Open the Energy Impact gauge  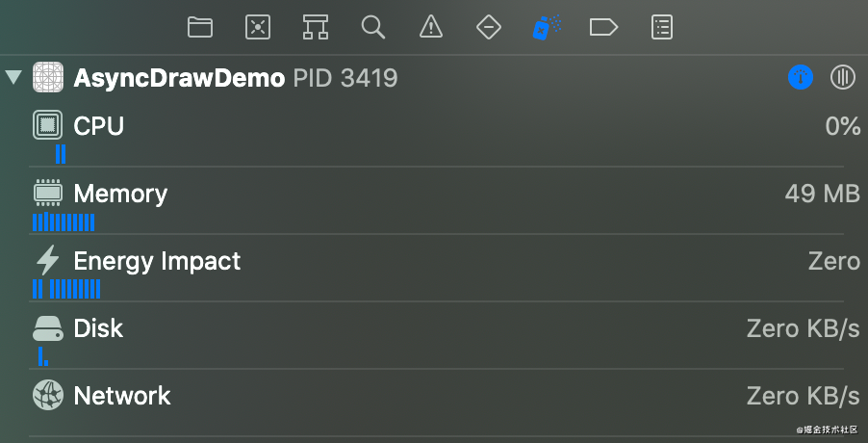click(x=157, y=261)
